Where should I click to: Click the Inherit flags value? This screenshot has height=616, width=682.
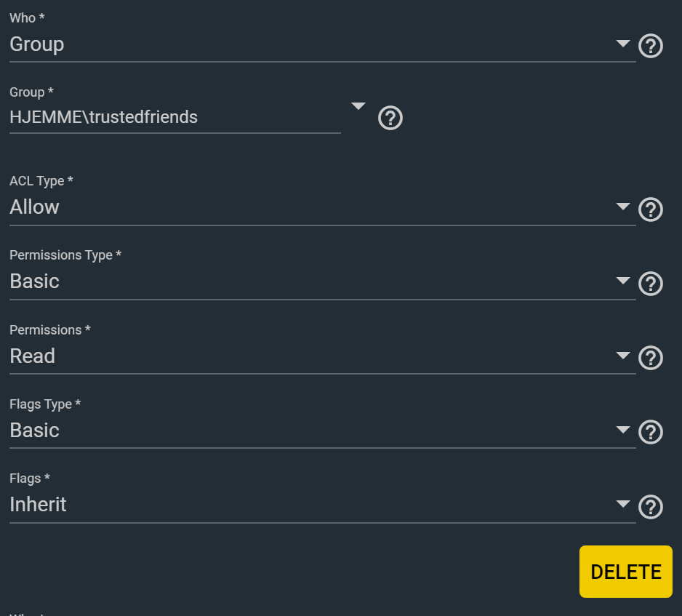pyautogui.click(x=38, y=505)
